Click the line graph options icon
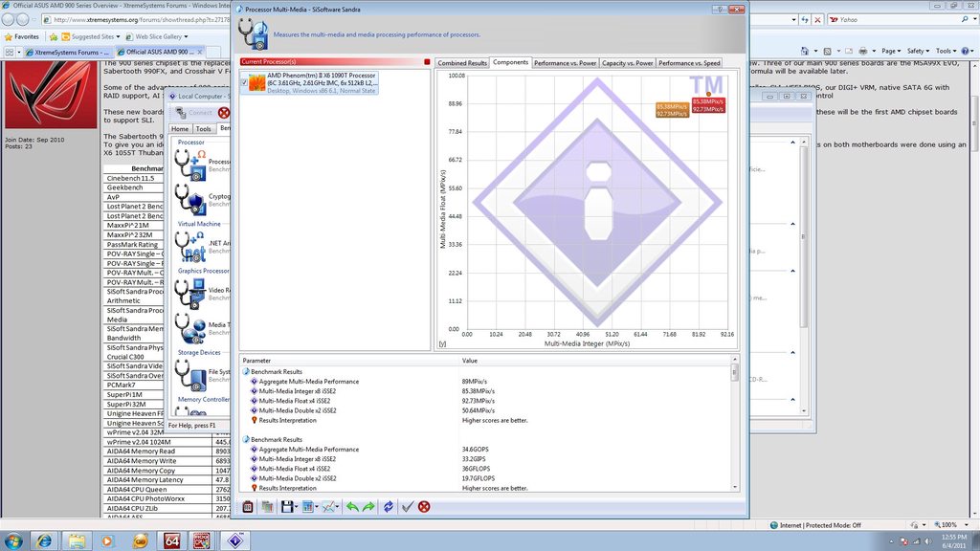980x551 pixels. (x=327, y=507)
